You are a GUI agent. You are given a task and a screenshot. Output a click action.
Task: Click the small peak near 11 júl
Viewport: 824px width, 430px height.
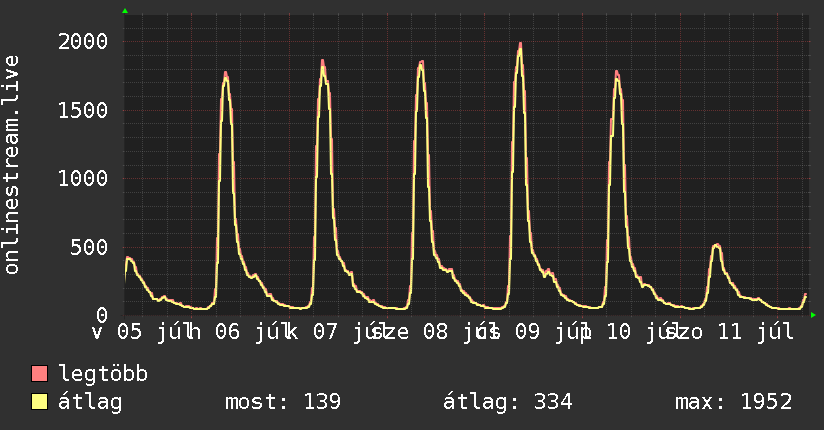pyautogui.click(x=716, y=245)
